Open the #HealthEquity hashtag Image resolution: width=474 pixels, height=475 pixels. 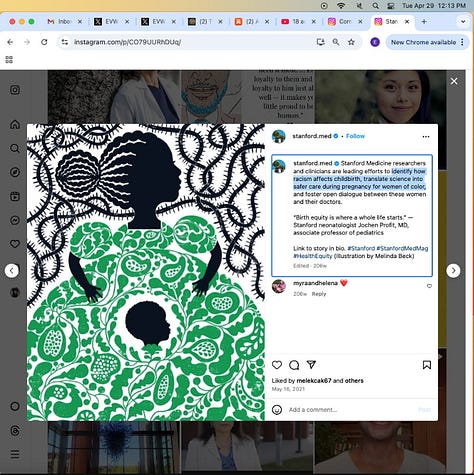pos(313,256)
